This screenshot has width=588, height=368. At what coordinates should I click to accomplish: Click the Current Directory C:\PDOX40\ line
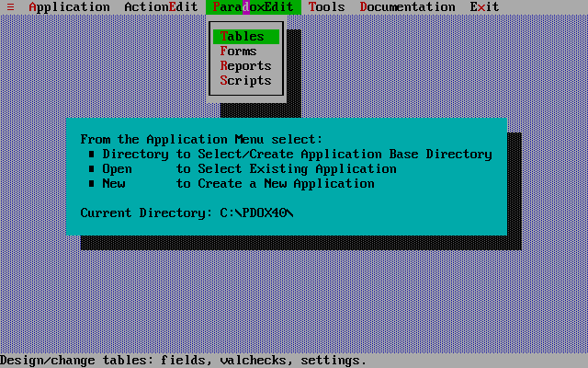187,213
